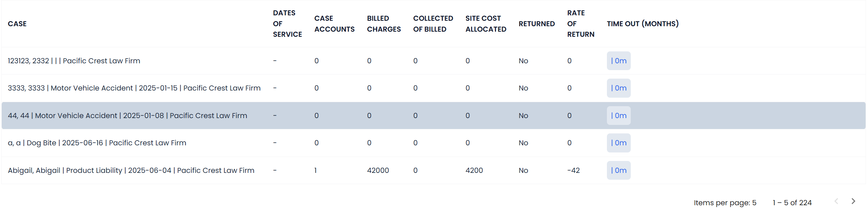This screenshot has width=868, height=211.
Task: Select the Product Liability case row
Action: click(x=131, y=170)
